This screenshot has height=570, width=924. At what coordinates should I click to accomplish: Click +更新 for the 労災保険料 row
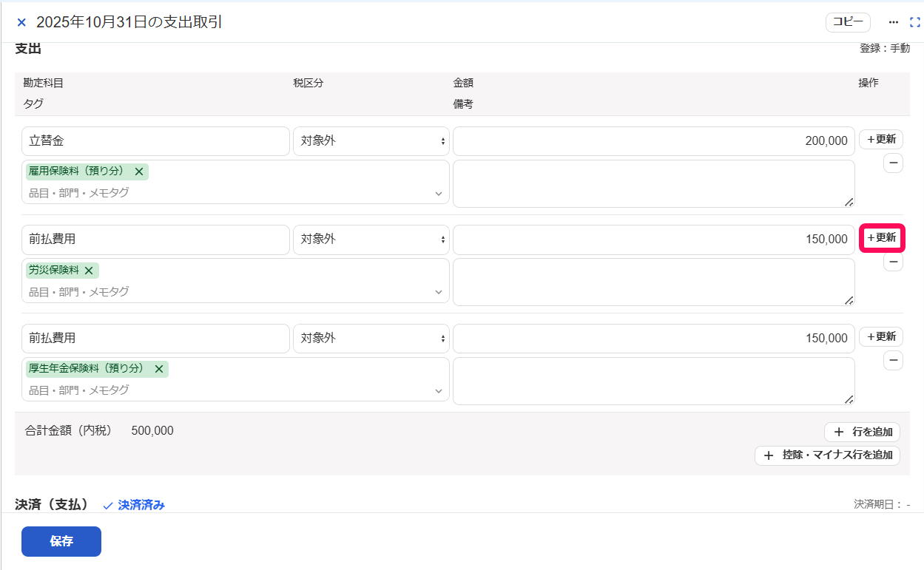pyautogui.click(x=881, y=238)
